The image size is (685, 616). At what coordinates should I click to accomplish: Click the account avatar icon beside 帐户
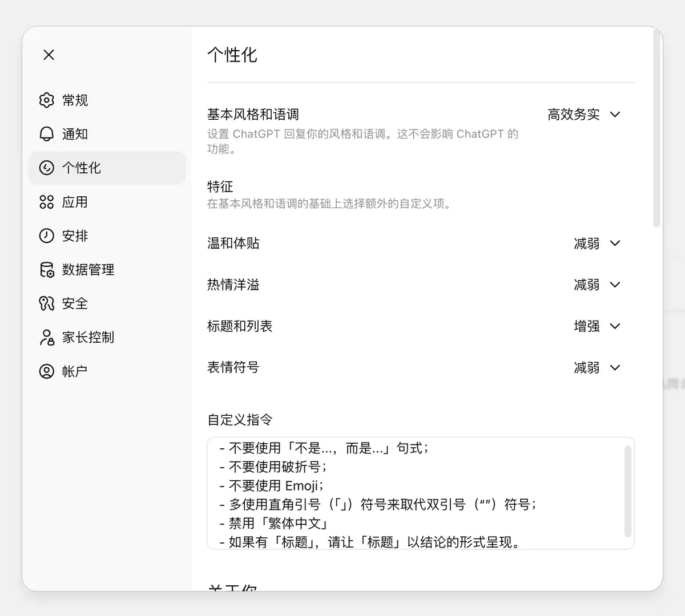click(x=46, y=371)
